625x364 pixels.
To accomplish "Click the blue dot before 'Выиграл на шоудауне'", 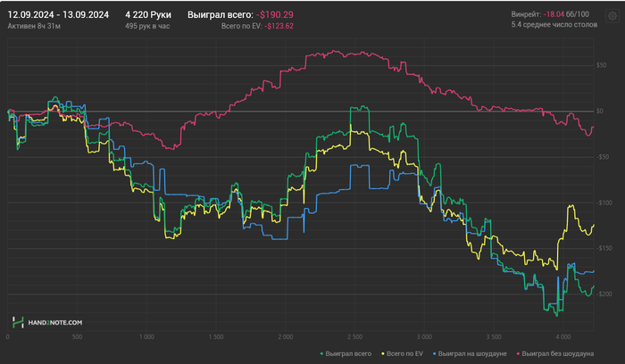I will [435, 353].
